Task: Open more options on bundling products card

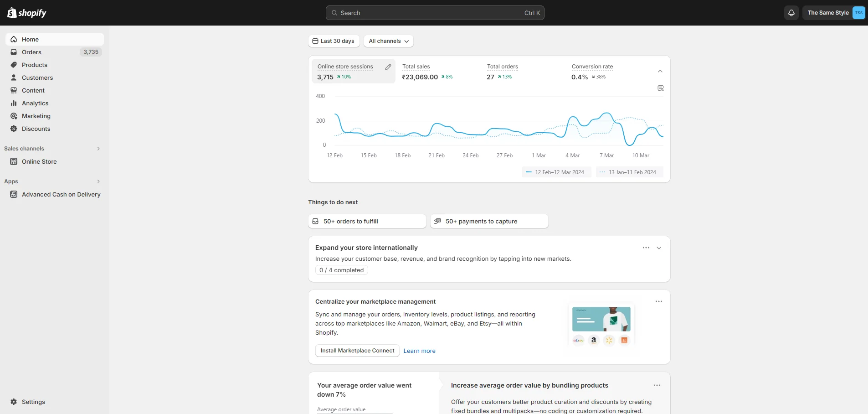Action: coord(657,385)
